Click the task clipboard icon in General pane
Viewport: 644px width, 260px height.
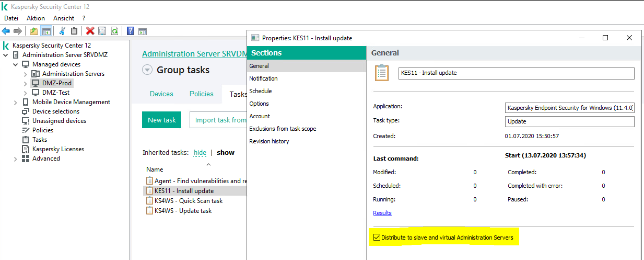tap(382, 73)
